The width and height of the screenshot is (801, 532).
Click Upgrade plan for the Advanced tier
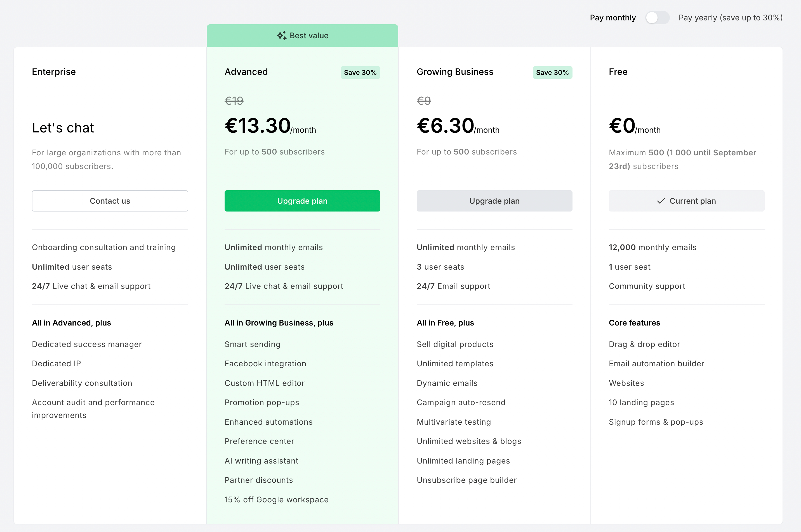[x=302, y=201]
